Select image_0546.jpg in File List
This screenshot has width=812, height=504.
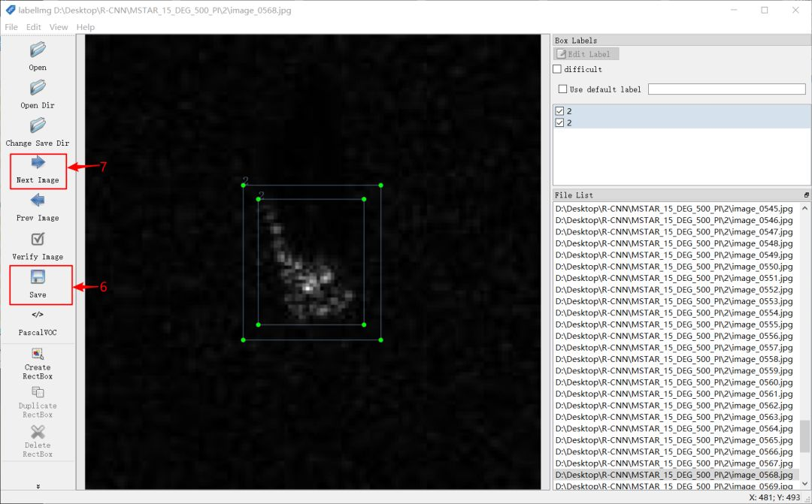(674, 220)
